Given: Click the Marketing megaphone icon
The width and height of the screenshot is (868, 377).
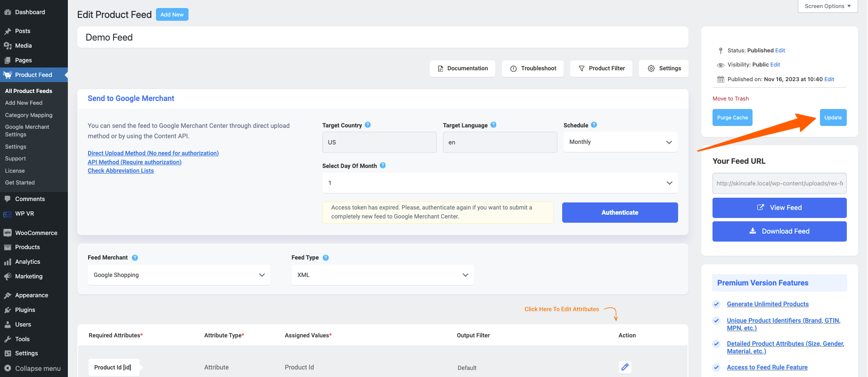Looking at the screenshot, I should pos(8,276).
